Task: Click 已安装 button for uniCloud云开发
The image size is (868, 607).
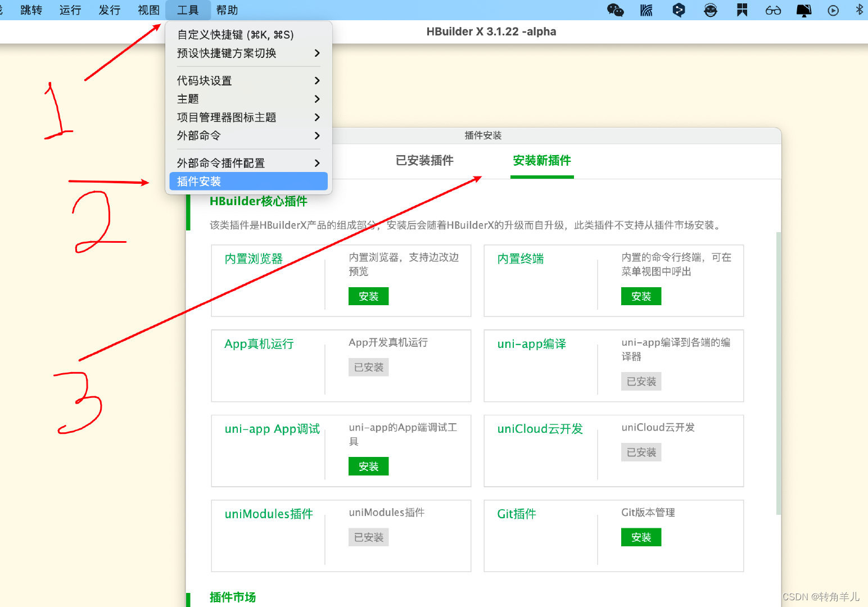Action: pyautogui.click(x=641, y=452)
